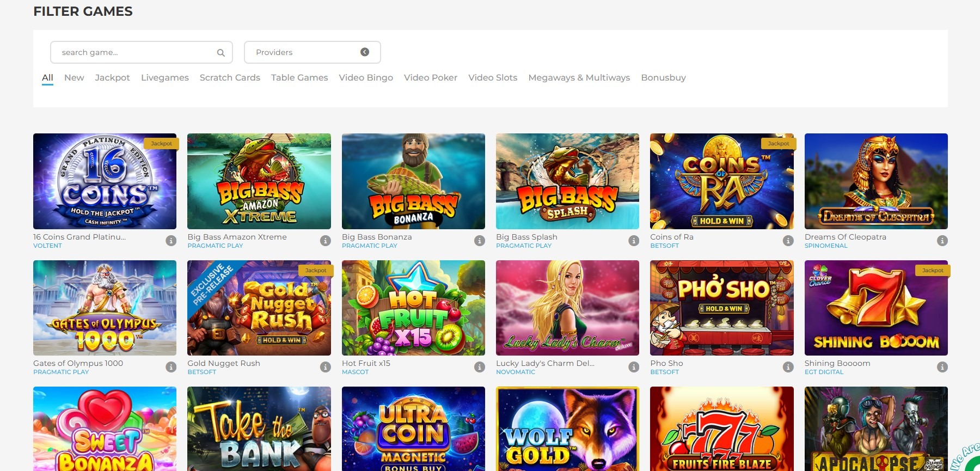Open Sweet Bonanza game thumbnail
The width and height of the screenshot is (980, 471).
pos(105,429)
